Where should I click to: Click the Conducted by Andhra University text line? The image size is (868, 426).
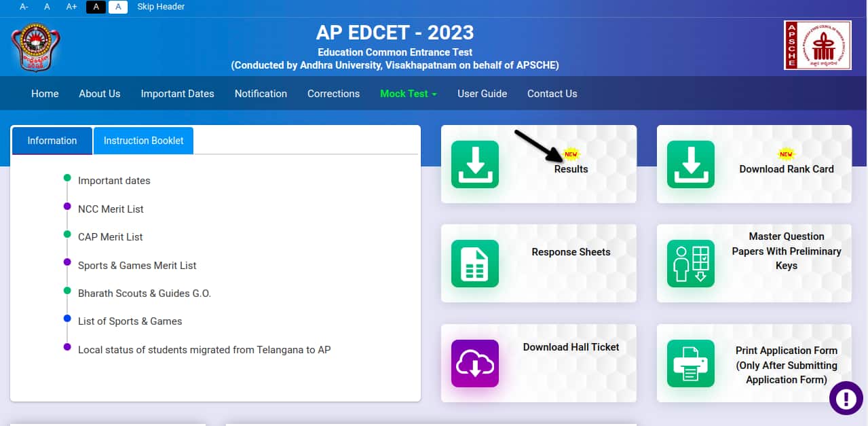click(395, 65)
